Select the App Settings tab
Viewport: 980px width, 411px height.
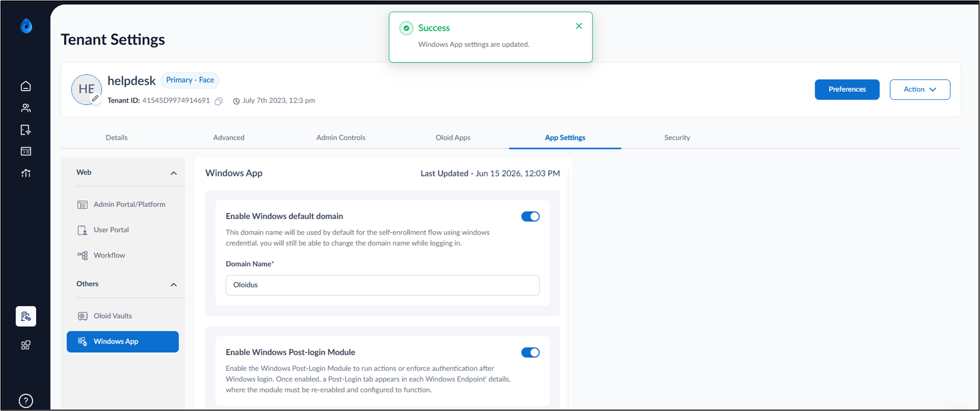point(565,138)
